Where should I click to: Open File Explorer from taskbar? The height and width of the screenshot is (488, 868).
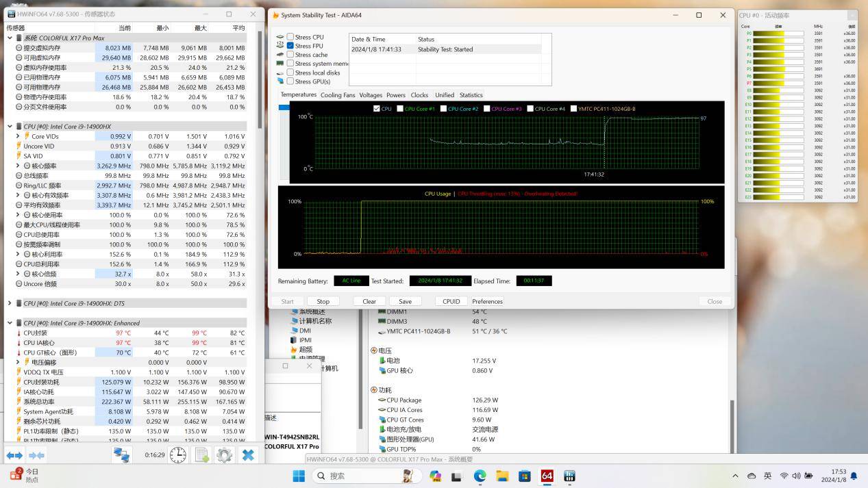coord(502,476)
